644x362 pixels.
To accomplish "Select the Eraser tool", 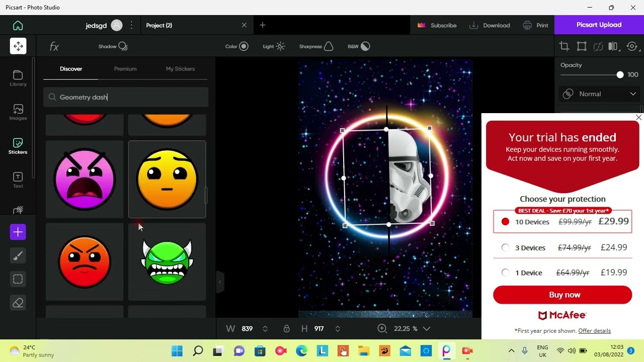I will (18, 303).
